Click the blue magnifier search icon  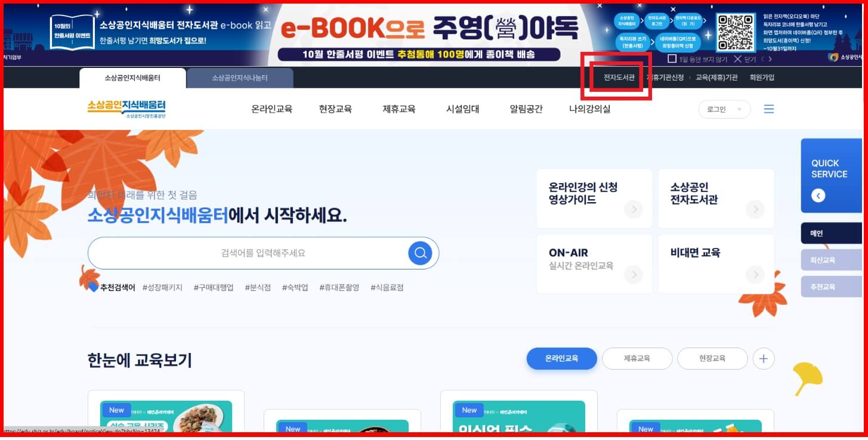tap(420, 253)
